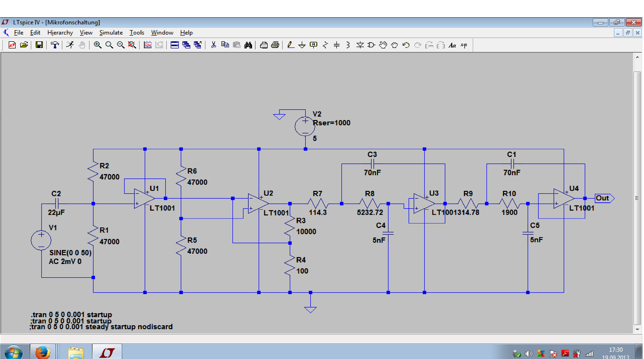
Task: Open the Simulate menu
Action: [x=111, y=32]
